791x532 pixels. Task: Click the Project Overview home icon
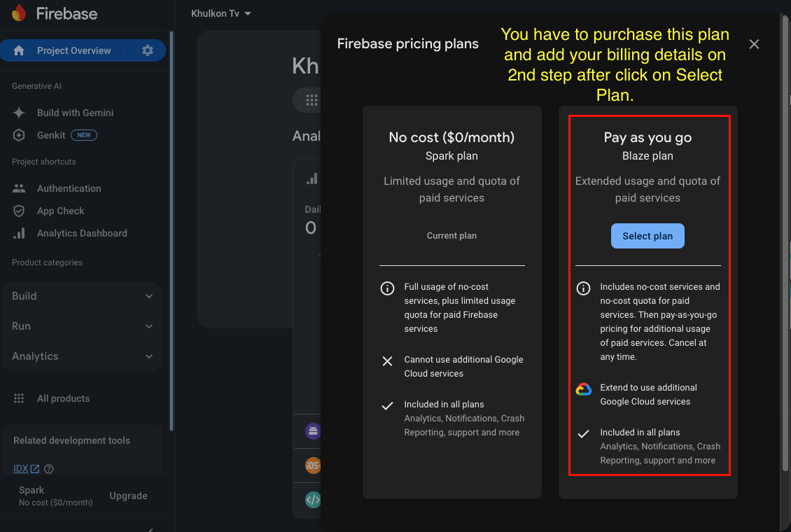pos(19,50)
